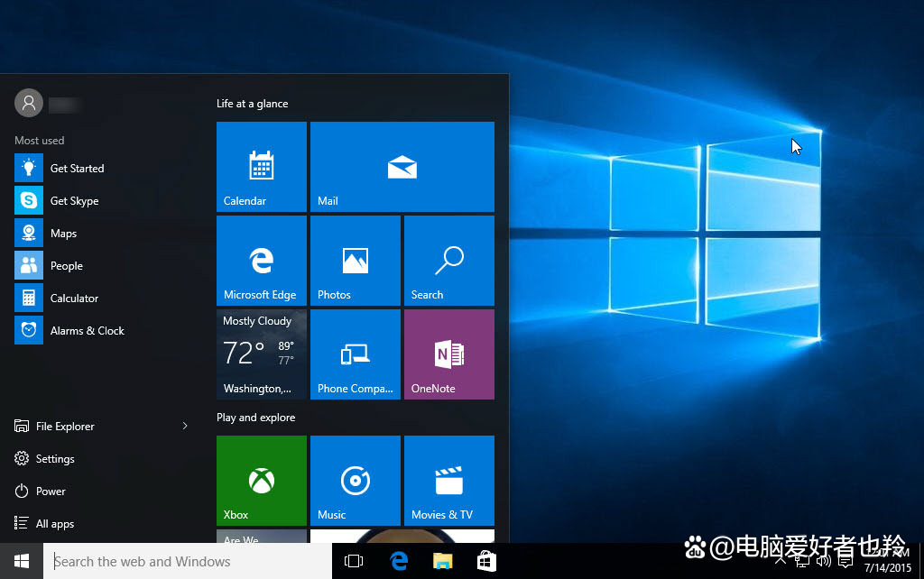The width and height of the screenshot is (924, 579).
Task: Click the Get Started lightbulb icon
Action: pyautogui.click(x=29, y=168)
